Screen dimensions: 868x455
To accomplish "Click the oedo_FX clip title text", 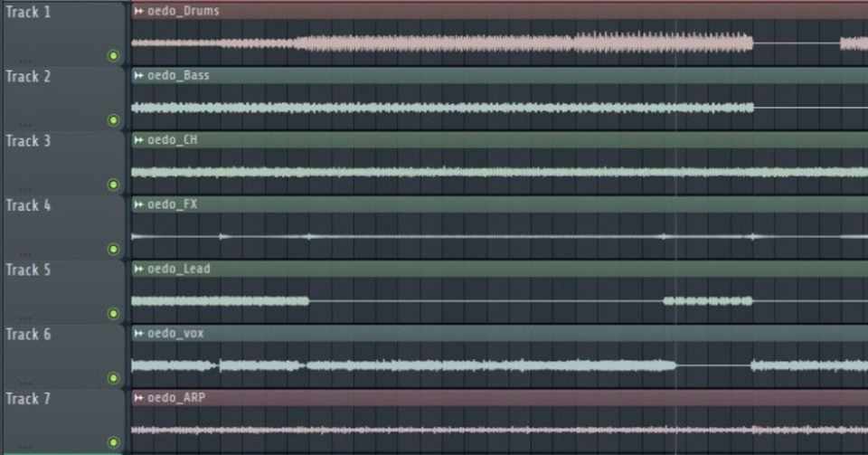I will (x=172, y=204).
